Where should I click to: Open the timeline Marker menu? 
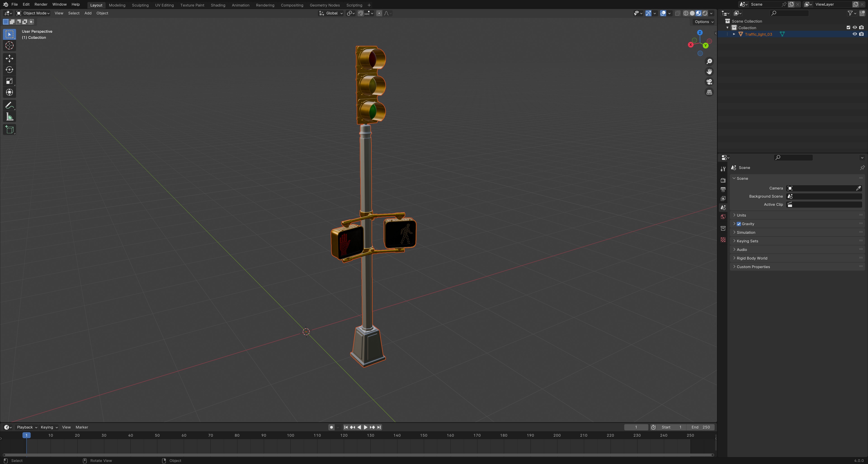point(82,427)
